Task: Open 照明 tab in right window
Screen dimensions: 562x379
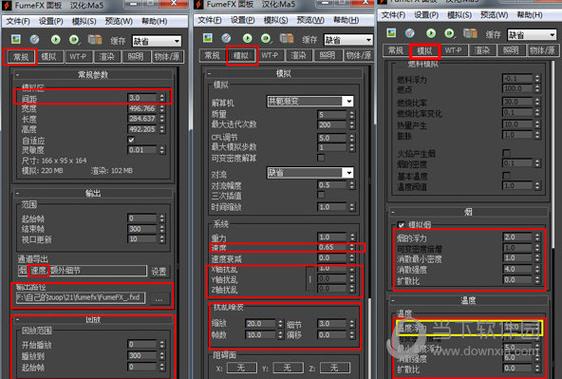Action: coord(511,51)
